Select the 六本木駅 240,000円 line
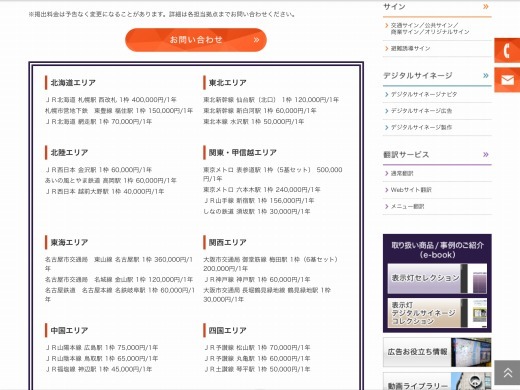520x390 pixels. [262, 190]
